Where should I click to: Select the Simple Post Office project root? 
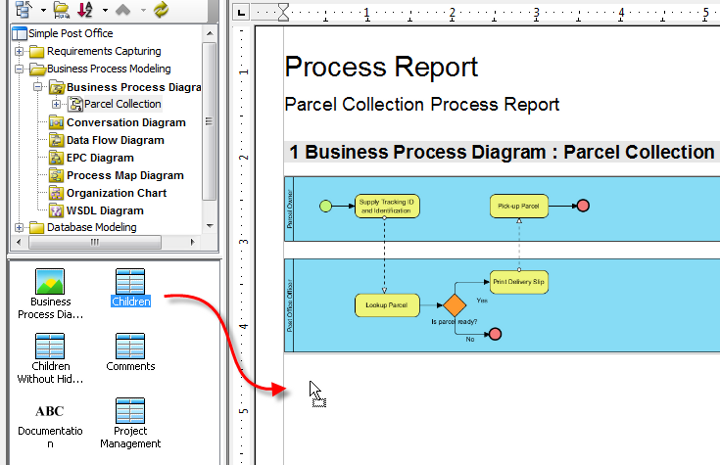[70, 33]
